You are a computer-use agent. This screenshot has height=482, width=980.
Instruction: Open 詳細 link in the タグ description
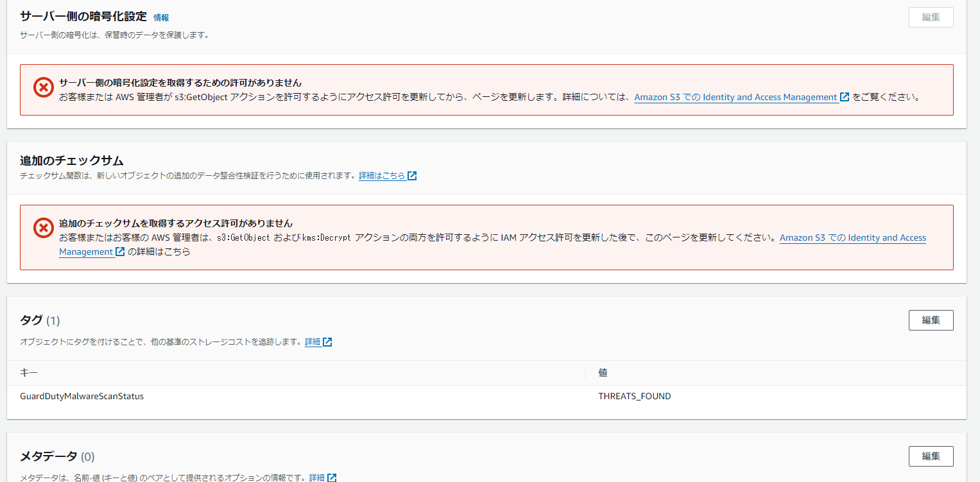click(x=313, y=342)
